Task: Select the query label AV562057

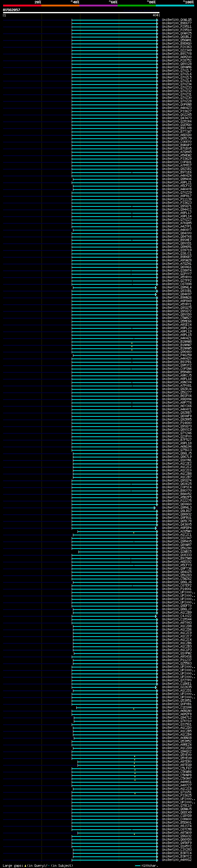Action: [x=11, y=10]
